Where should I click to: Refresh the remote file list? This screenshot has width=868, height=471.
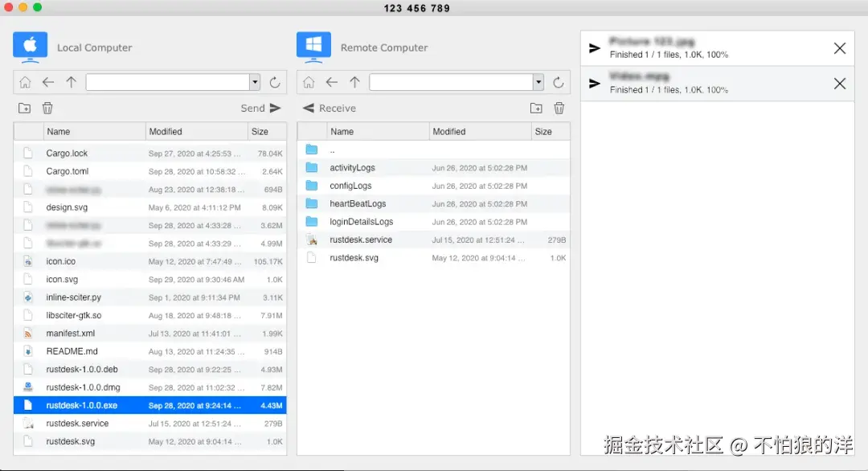(x=559, y=81)
